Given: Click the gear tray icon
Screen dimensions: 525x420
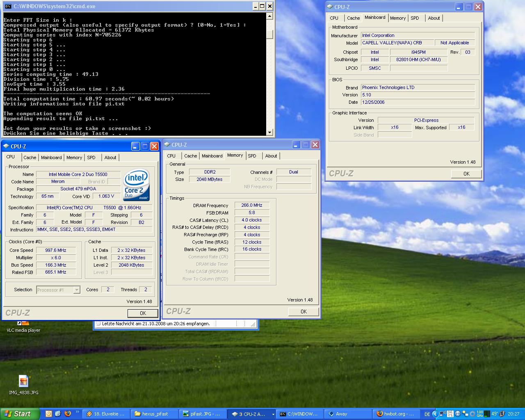Looking at the screenshot, I should tap(472, 414).
